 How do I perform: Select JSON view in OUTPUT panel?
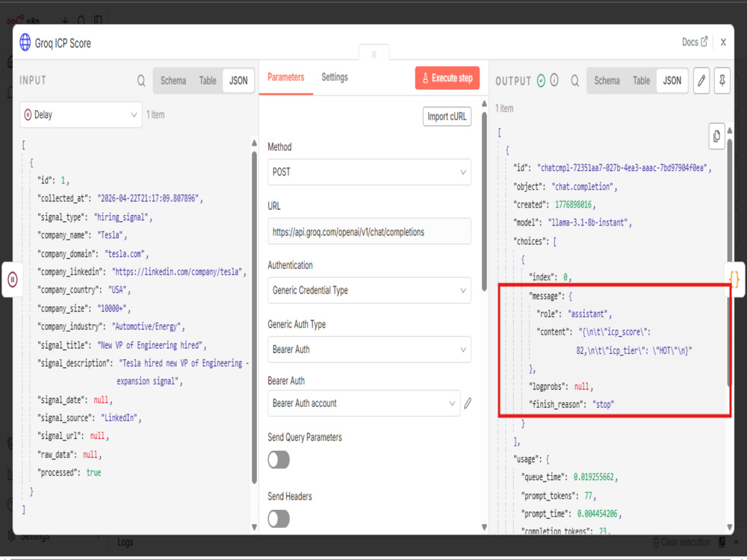pos(672,81)
